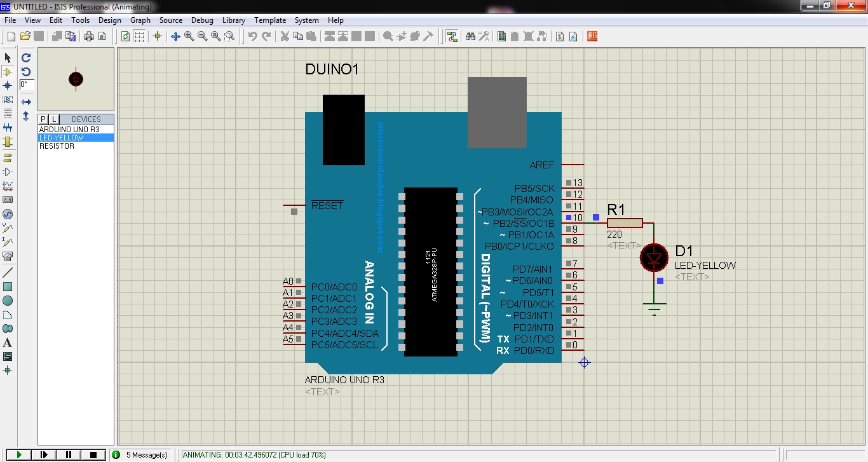
Task: Activate the Voltage Probe mode
Action: point(8,228)
